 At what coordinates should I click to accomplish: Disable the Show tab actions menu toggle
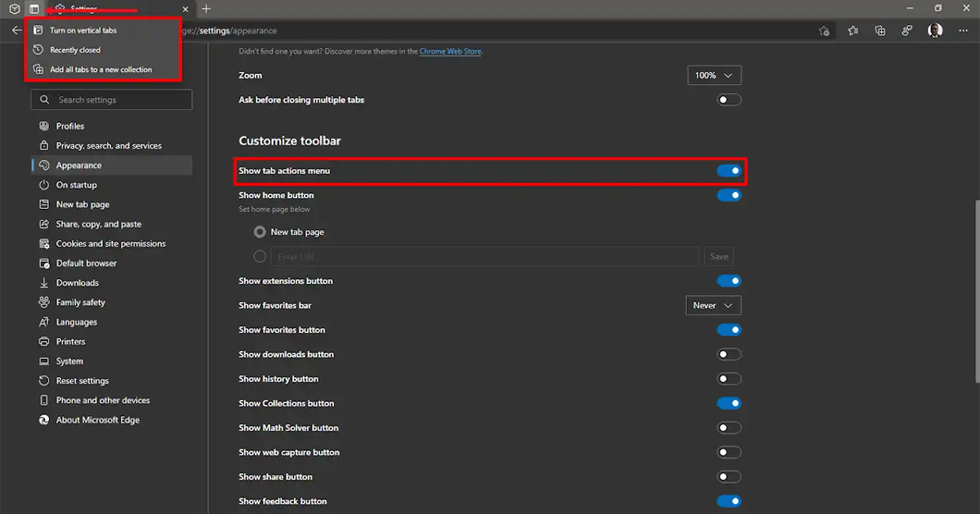[x=728, y=171]
